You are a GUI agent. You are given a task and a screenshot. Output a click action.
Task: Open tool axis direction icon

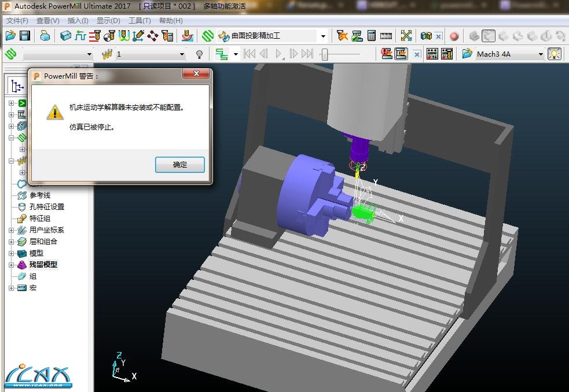(138, 35)
